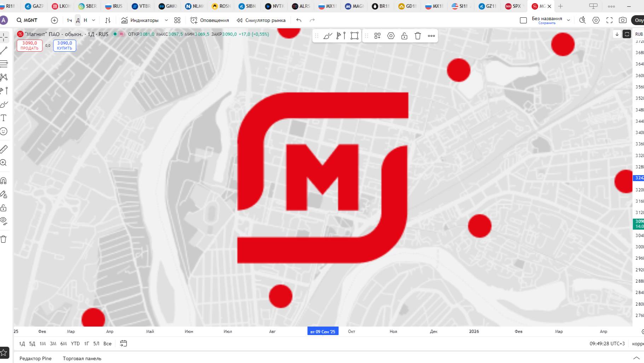Viewport: 644px width, 363px height.
Task: Expand the time interval dropdown arrow
Action: (93, 20)
